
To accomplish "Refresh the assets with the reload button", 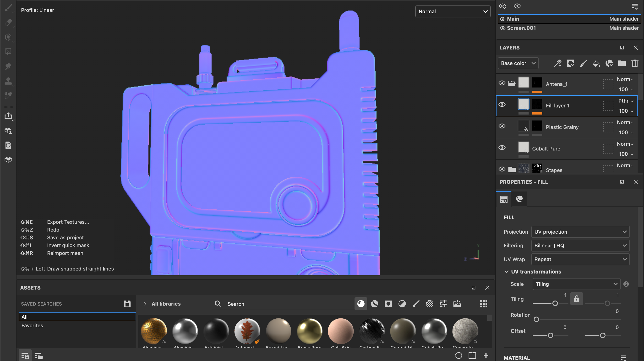I will coord(458,356).
